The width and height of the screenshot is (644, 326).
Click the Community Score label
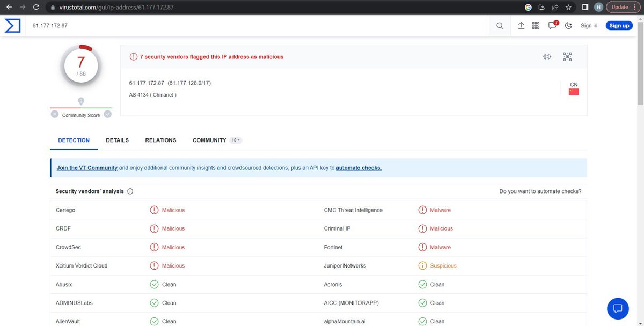81,115
